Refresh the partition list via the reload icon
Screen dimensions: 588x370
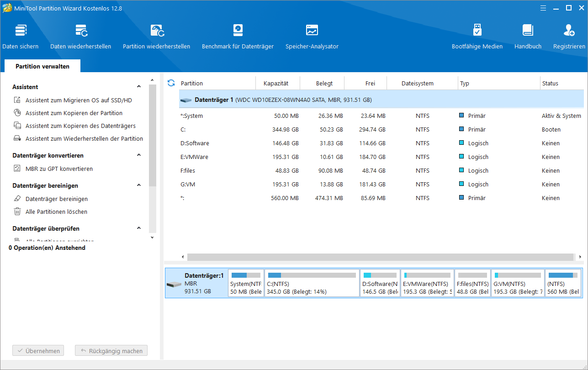pyautogui.click(x=171, y=83)
